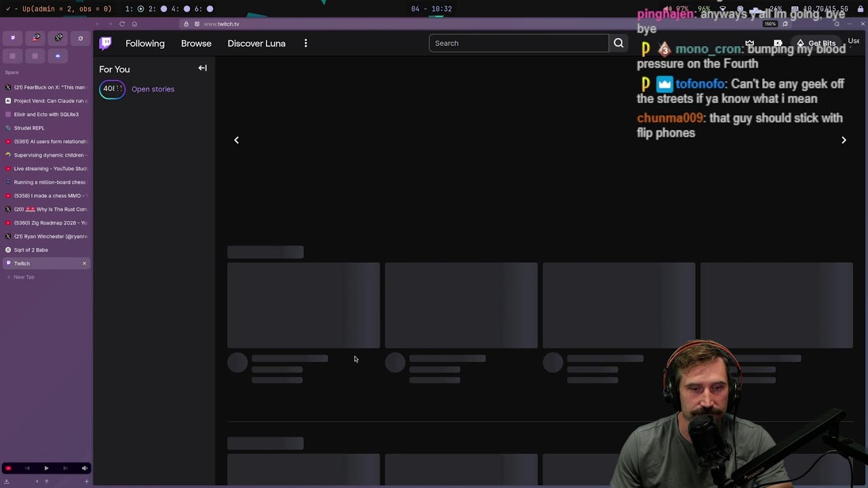This screenshot has height=488, width=868.
Task: Click the YouTube icon in media player
Action: point(8,468)
